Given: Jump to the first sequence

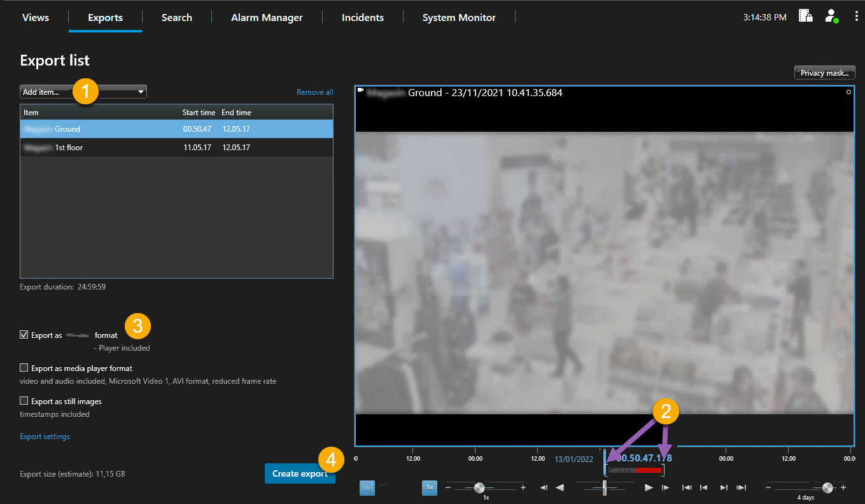Looking at the screenshot, I should [x=687, y=487].
